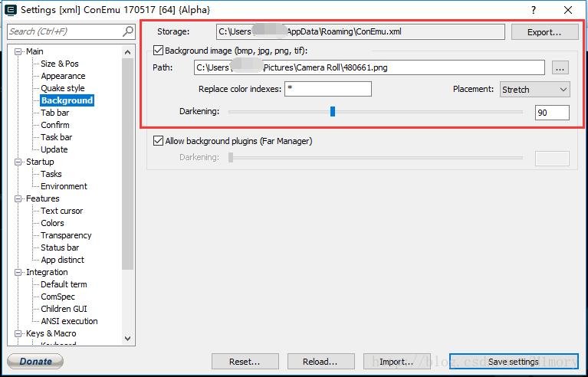Collapse the Keys & Macro node
The height and width of the screenshot is (377, 588).
[x=18, y=333]
